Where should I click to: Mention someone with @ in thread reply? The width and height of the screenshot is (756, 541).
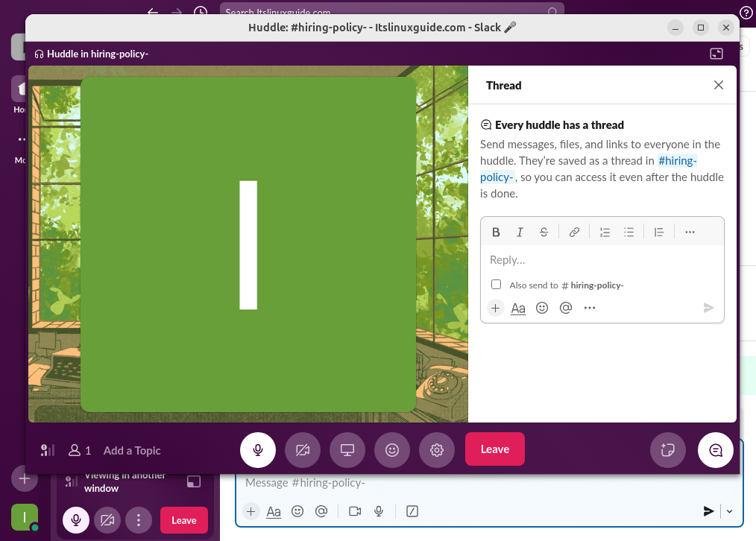(x=566, y=308)
